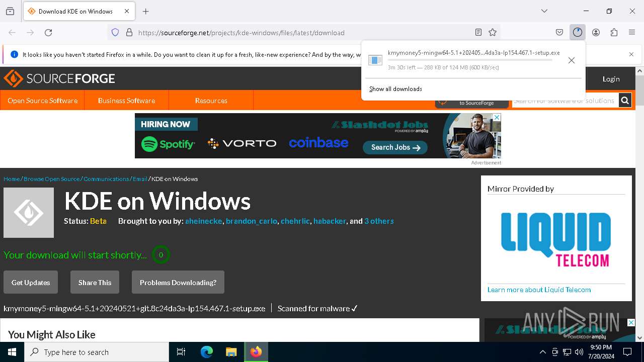
Task: Save page to Pocket icon
Action: coord(559,32)
